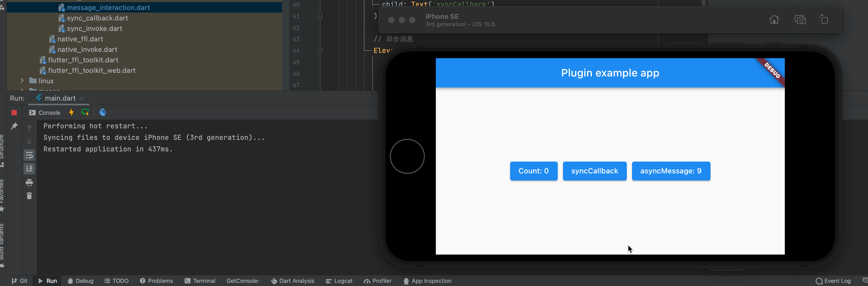Open the GetConsole tool window
The height and width of the screenshot is (286, 868).
coord(243,281)
